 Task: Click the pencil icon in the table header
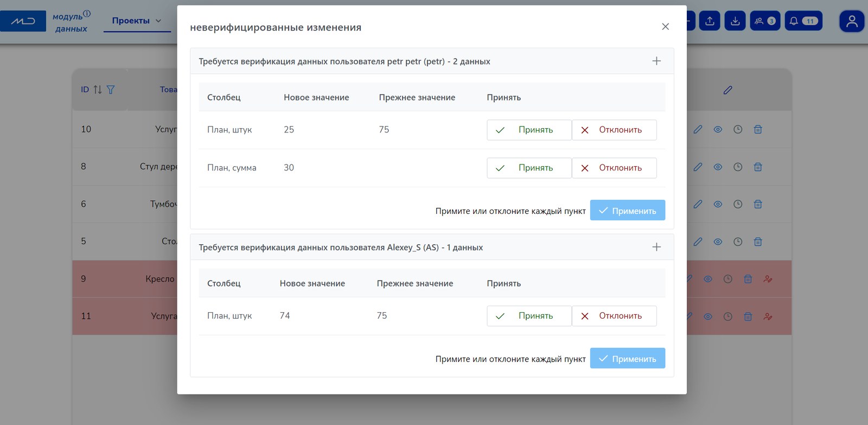click(x=728, y=90)
